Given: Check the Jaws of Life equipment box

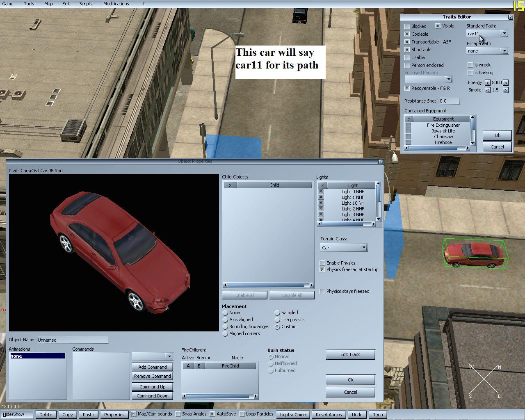Looking at the screenshot, I should coord(408,131).
